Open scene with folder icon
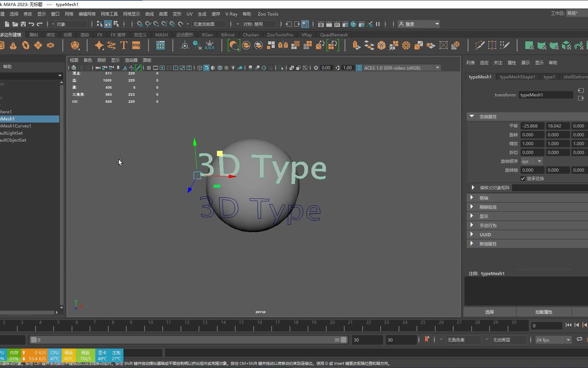Image resolution: width=588 pixels, height=368 pixels. point(15,24)
